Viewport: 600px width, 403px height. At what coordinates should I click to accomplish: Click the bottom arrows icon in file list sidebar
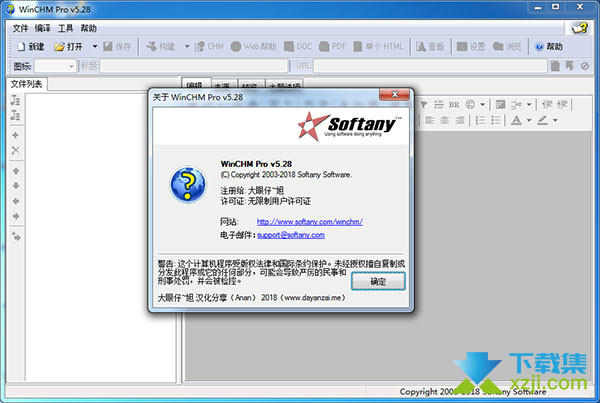(x=16, y=237)
